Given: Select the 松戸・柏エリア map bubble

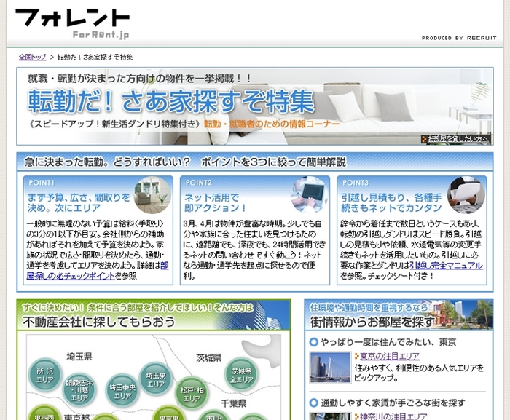Looking at the screenshot, I should click(192, 394).
